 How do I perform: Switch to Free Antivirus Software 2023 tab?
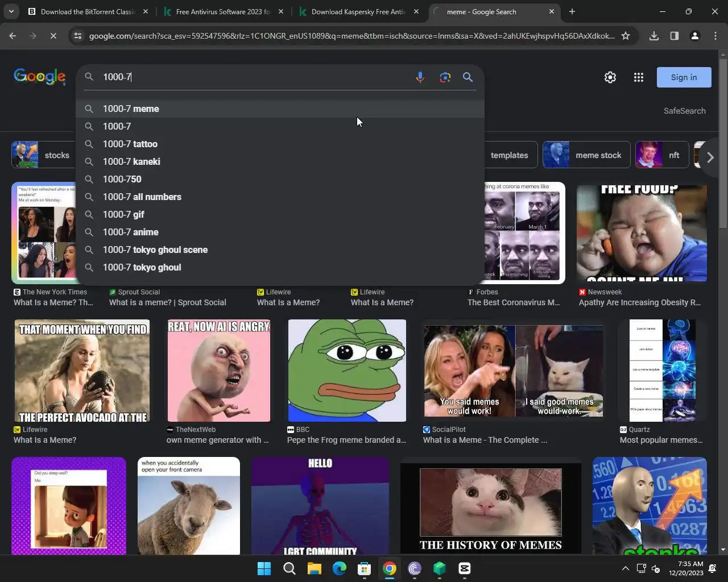point(224,11)
